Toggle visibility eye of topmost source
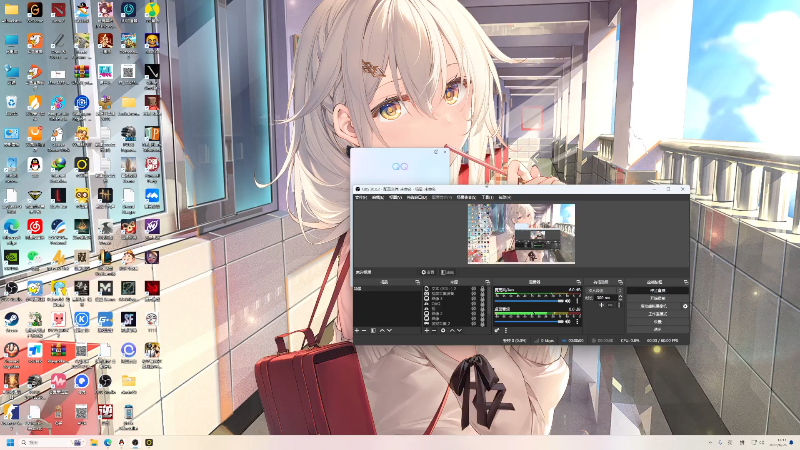This screenshot has height=450, width=800. (473, 288)
